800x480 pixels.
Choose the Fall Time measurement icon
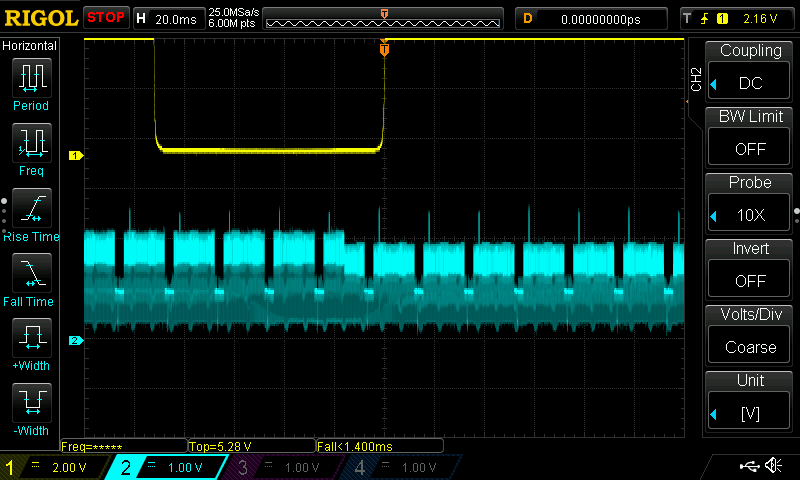coord(32,273)
